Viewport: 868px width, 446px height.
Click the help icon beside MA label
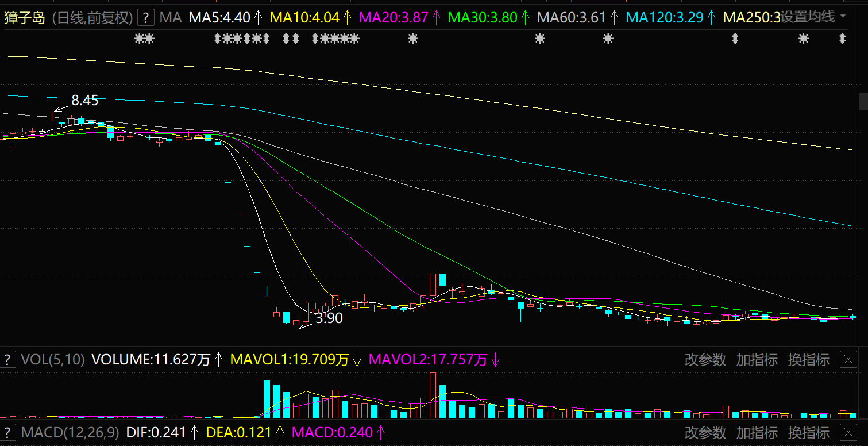click(146, 18)
